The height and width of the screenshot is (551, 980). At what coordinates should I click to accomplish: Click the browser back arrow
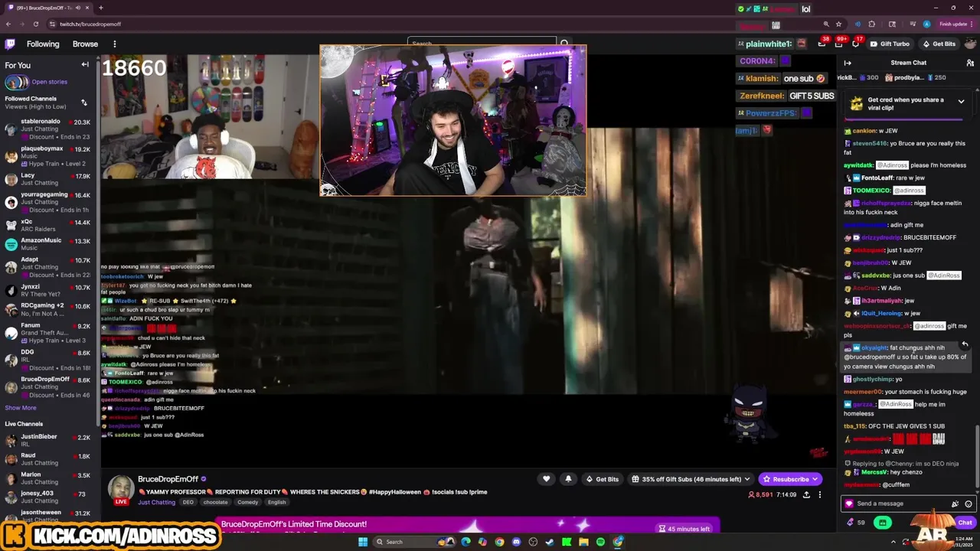click(x=8, y=24)
